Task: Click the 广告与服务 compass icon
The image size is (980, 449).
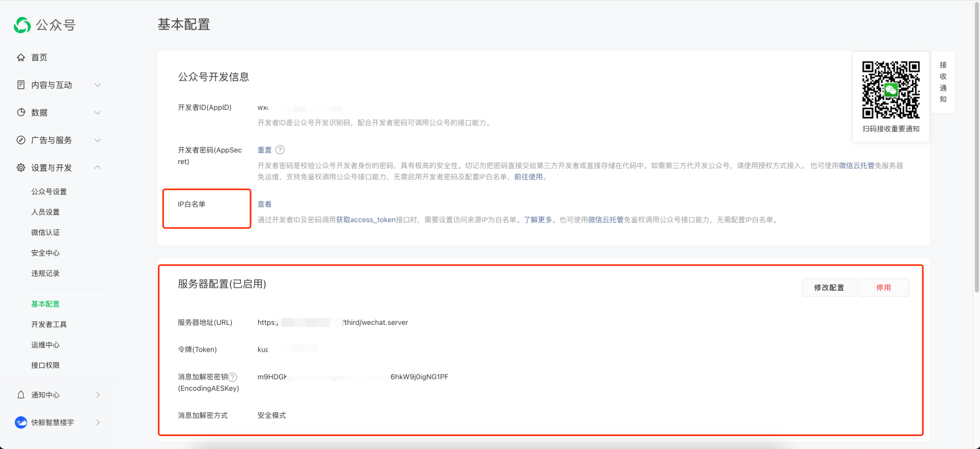Action: [x=21, y=140]
